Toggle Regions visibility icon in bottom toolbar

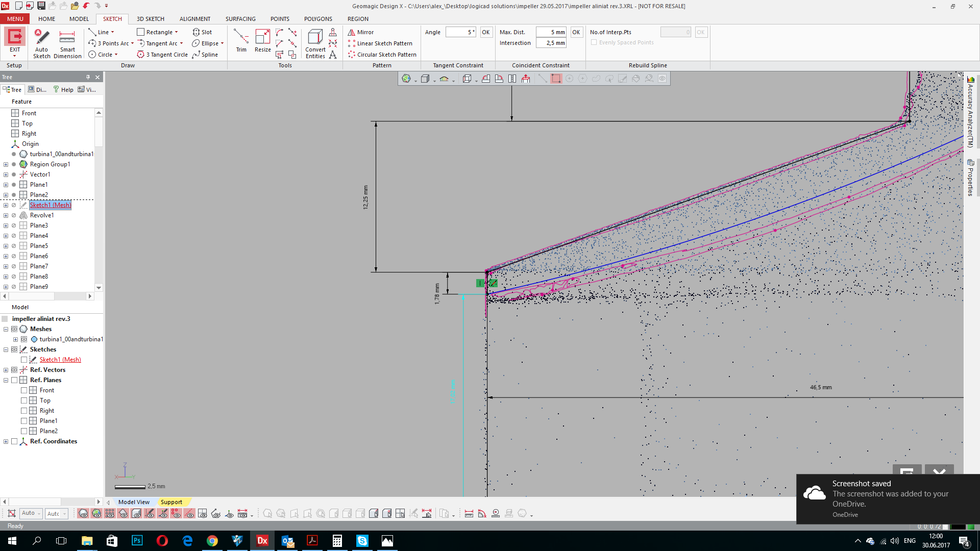[96, 514]
